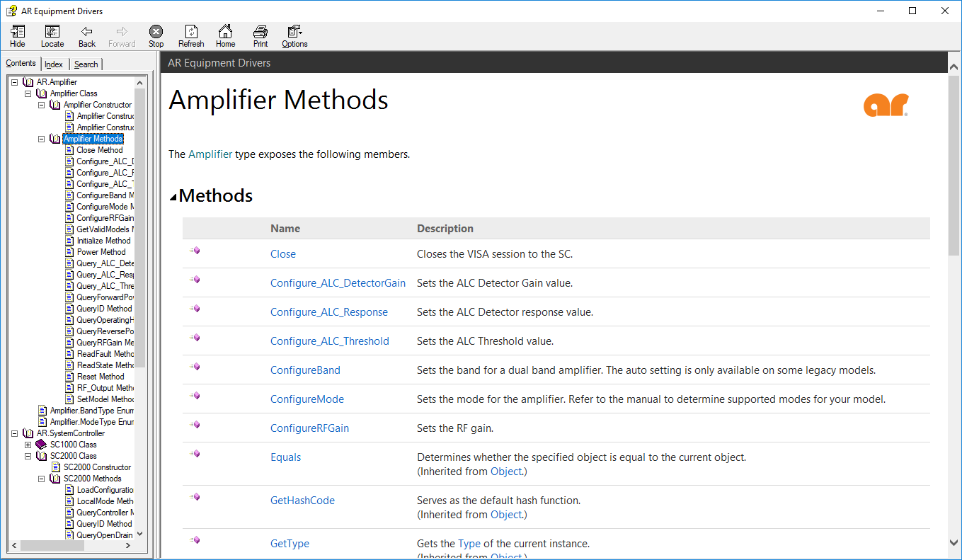Click the content pane scroll down arrow
The width and height of the screenshot is (962, 560).
coord(954,542)
